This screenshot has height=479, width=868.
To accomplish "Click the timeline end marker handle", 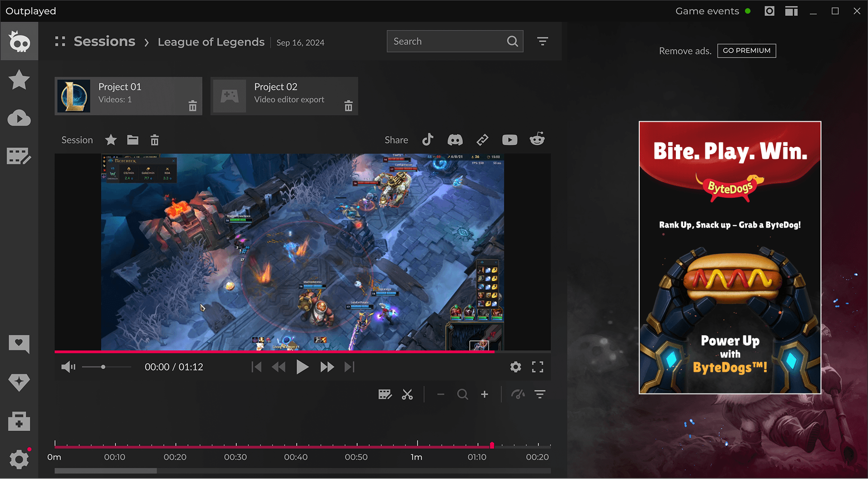I will [x=492, y=445].
